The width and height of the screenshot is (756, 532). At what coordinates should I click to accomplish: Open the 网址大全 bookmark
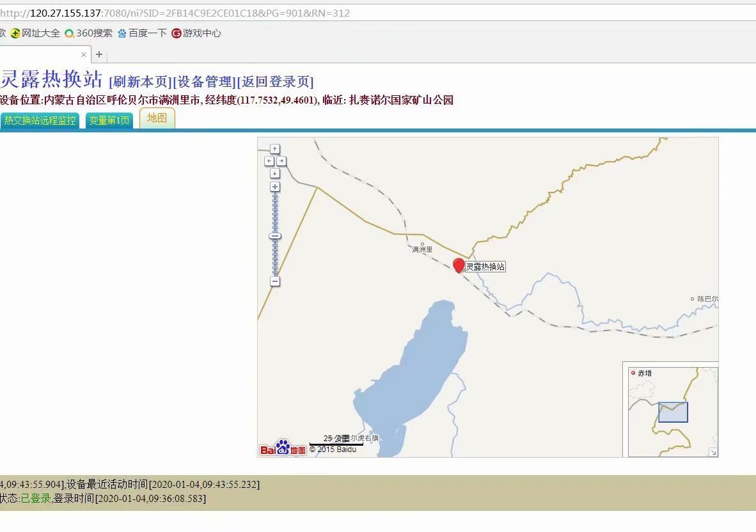point(36,33)
